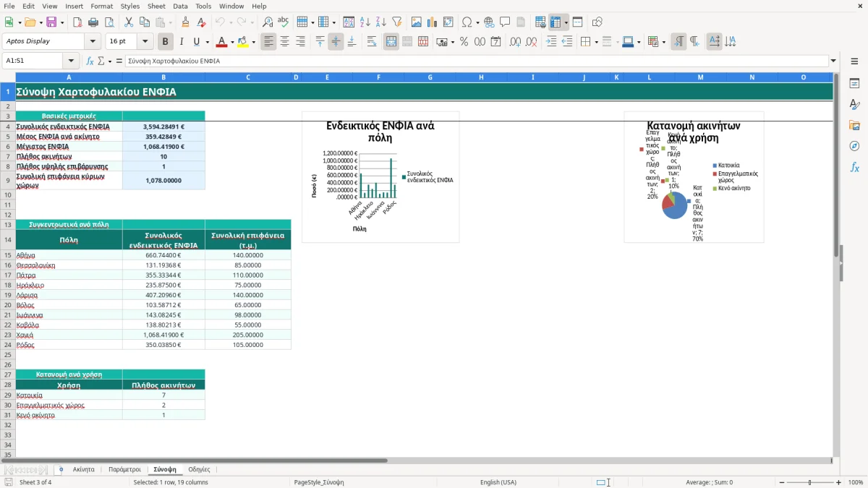Expand the Name Box dropdown arrow
The height and width of the screenshot is (488, 868).
pos(70,61)
